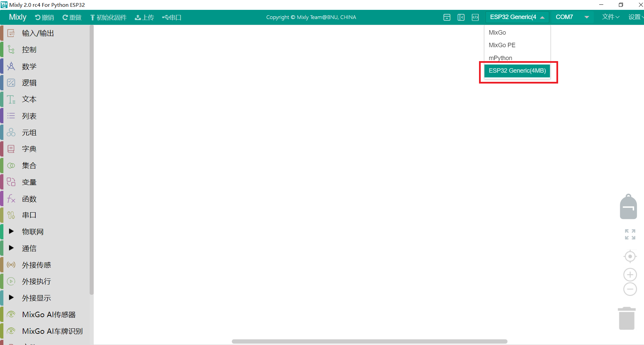
Task: Click the horizontal scrollbar of the workspace
Action: 369,341
